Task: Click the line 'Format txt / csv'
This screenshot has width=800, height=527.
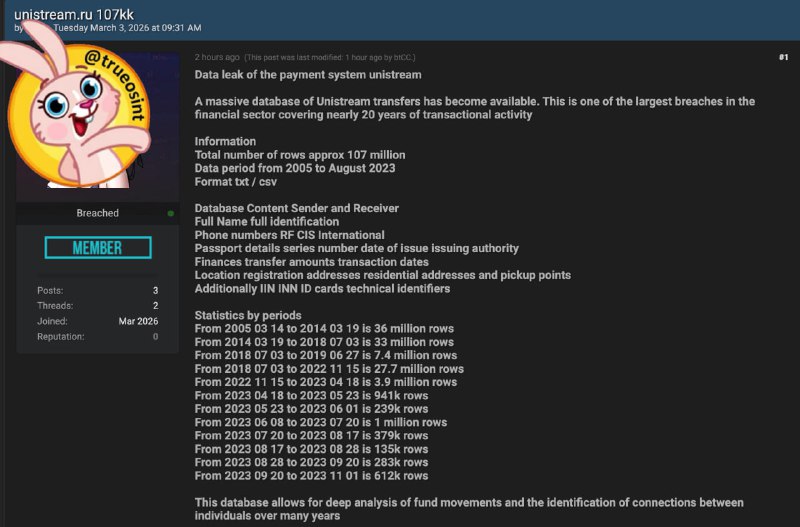Action: coord(235,182)
